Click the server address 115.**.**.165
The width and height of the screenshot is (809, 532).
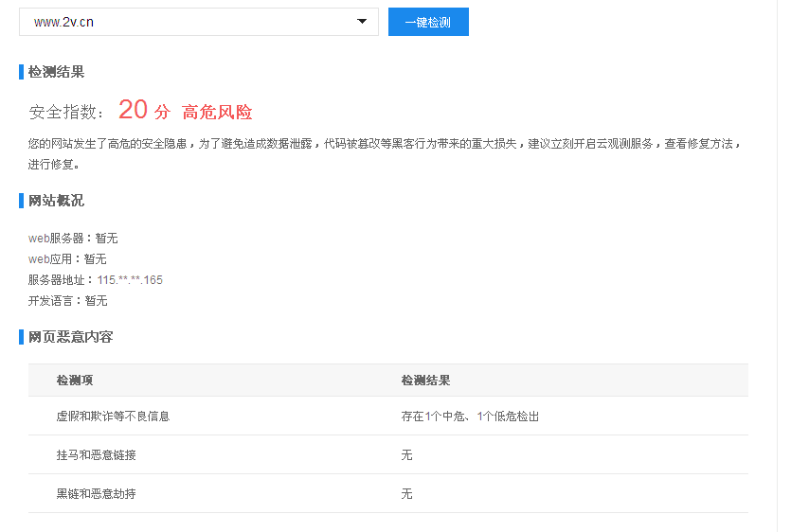pyautogui.click(x=130, y=280)
